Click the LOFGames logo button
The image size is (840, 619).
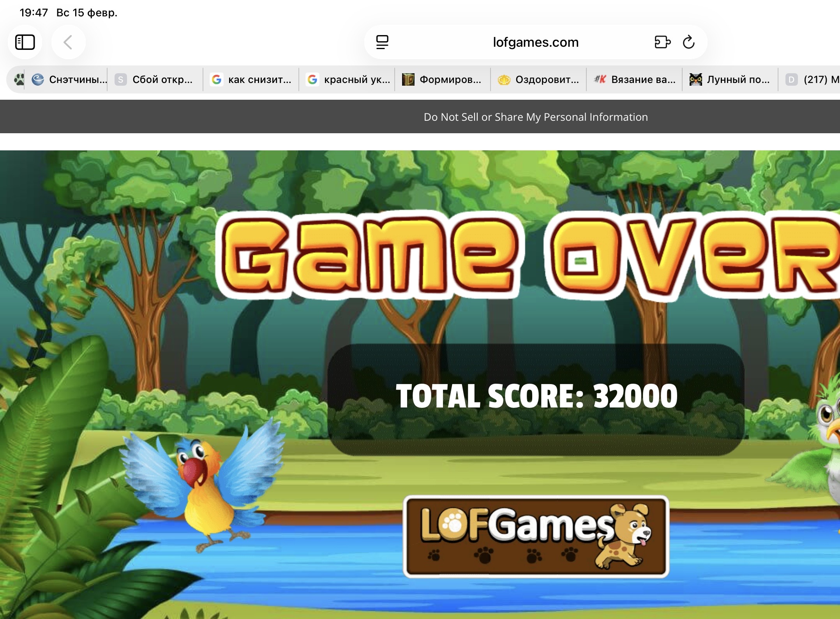(x=536, y=536)
